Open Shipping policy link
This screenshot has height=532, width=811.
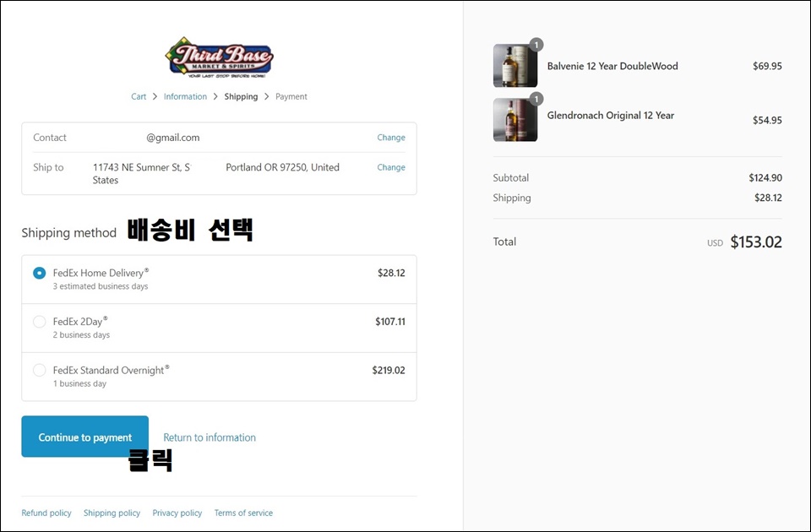(x=112, y=513)
